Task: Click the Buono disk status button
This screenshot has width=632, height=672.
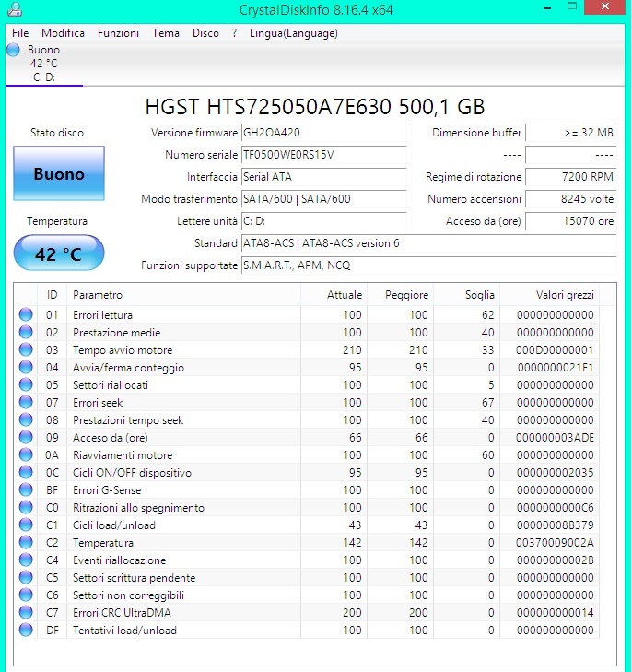Action: point(59,173)
